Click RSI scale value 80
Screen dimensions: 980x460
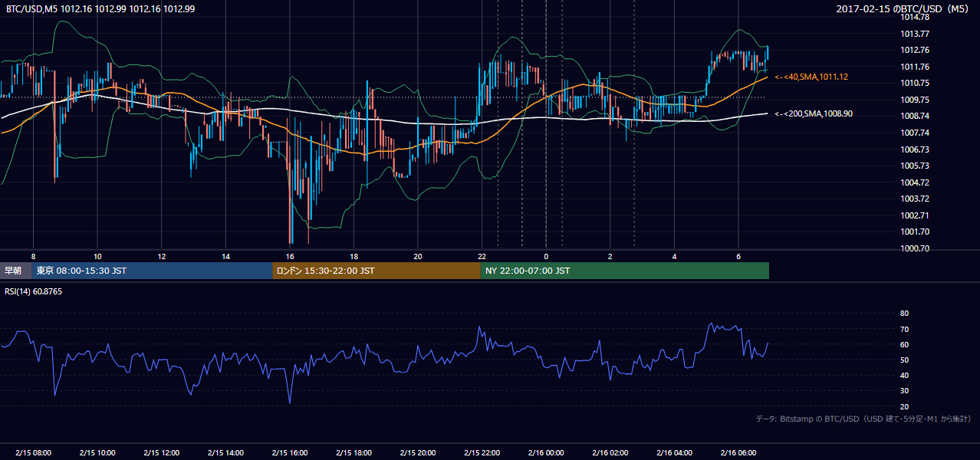[904, 314]
